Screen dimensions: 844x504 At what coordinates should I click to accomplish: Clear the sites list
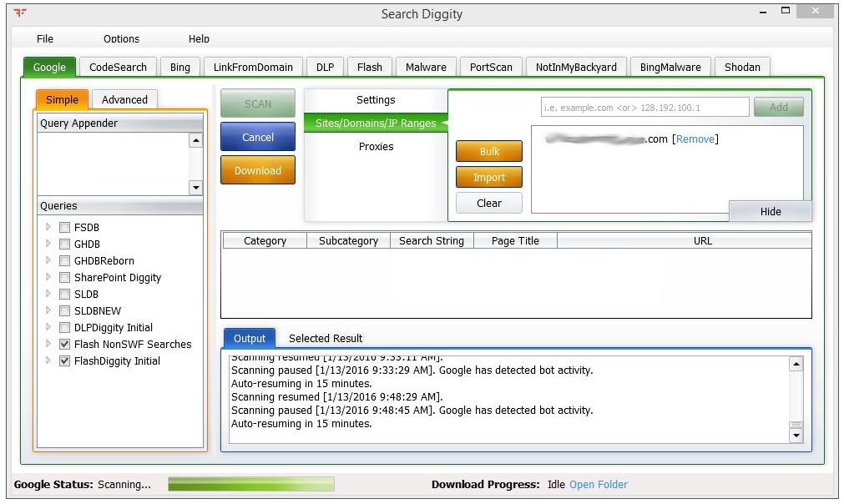[x=488, y=203]
